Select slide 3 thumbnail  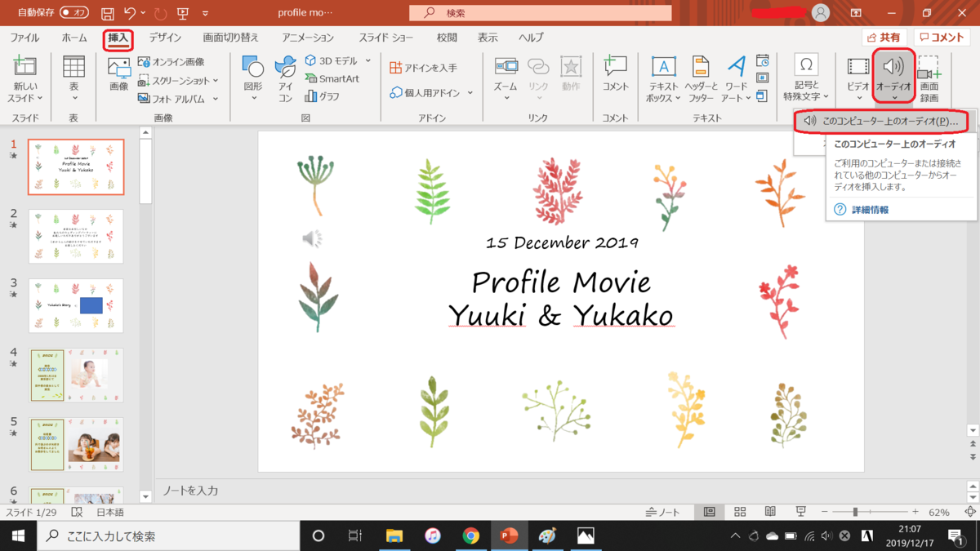pyautogui.click(x=76, y=305)
